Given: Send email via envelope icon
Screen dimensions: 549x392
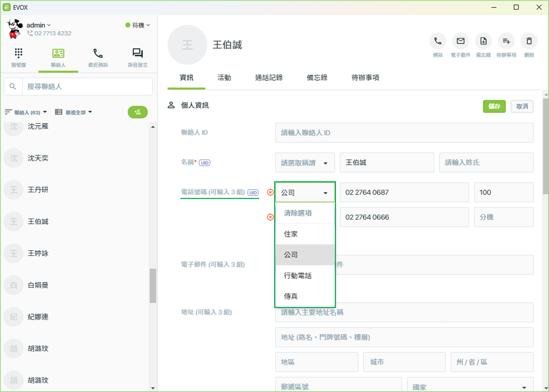Looking at the screenshot, I should (461, 41).
